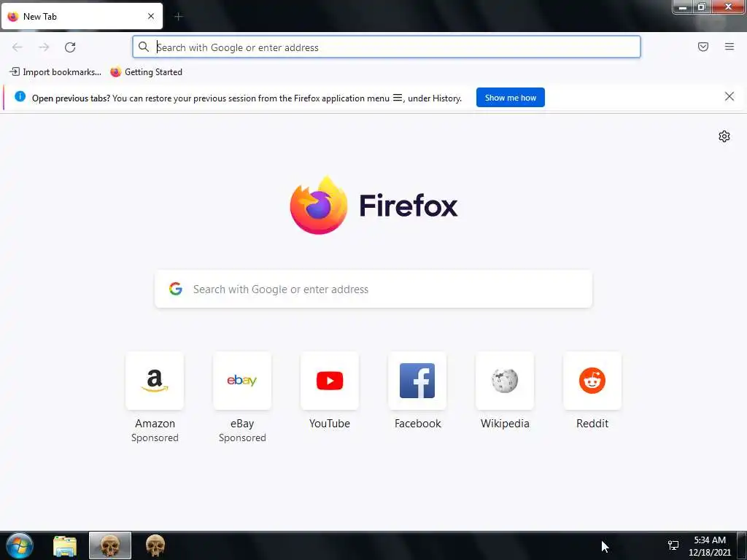Open new tab personalize gear settings
Viewport: 747px width, 560px height.
(724, 136)
